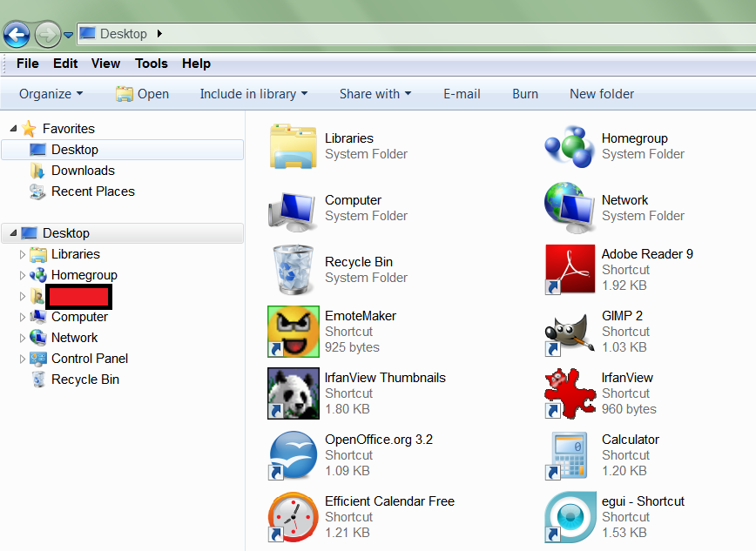Expand the Computer tree node arrow
Viewport: 756px width, 551px height.
(23, 317)
